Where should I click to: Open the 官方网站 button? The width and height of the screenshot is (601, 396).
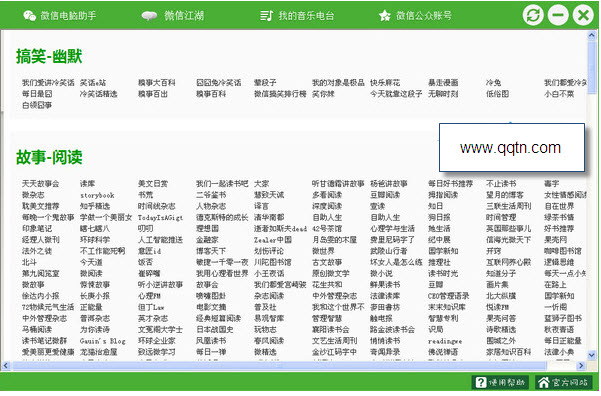point(563,382)
